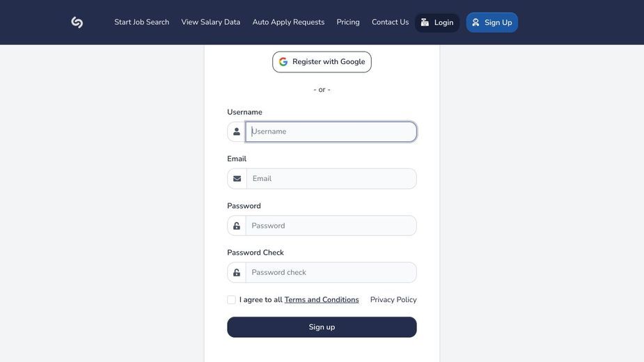The height and width of the screenshot is (362, 644).
Task: Click the Login button's icon in navbar
Action: (x=425, y=22)
